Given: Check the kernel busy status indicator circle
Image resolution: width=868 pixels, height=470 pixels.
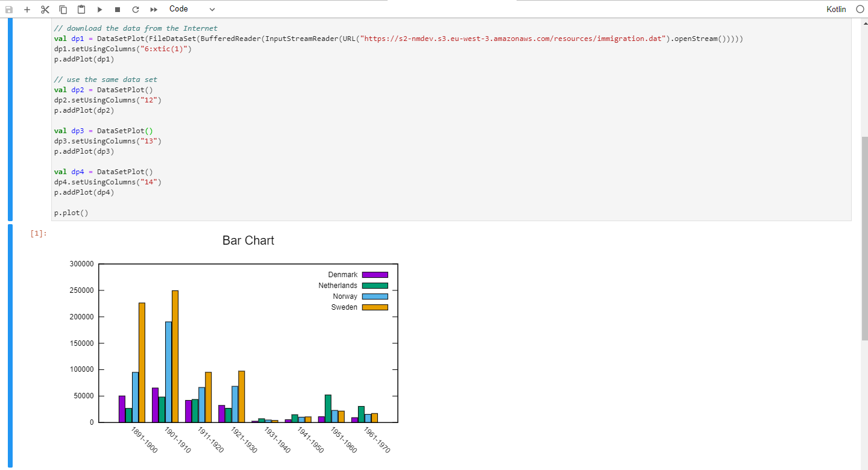Looking at the screenshot, I should (861, 9).
